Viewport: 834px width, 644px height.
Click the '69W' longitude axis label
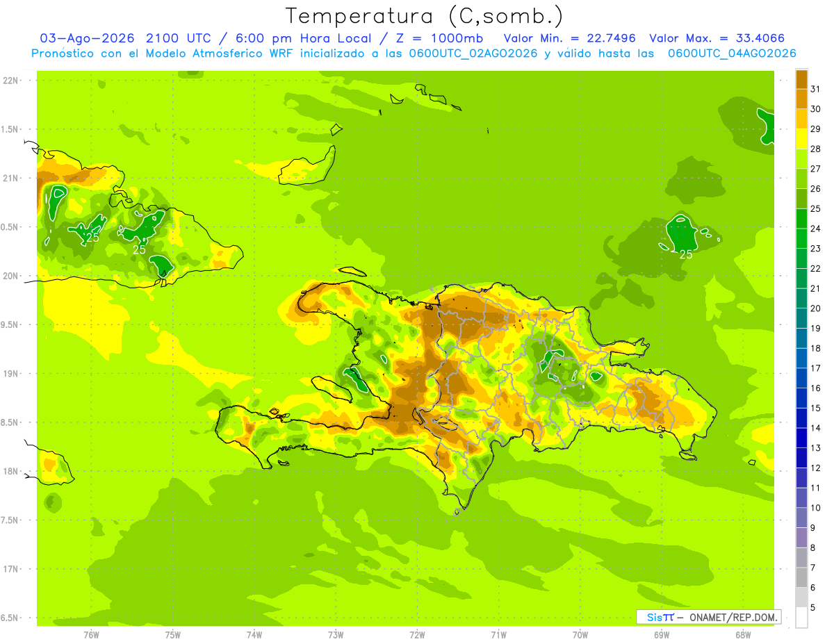click(x=662, y=634)
